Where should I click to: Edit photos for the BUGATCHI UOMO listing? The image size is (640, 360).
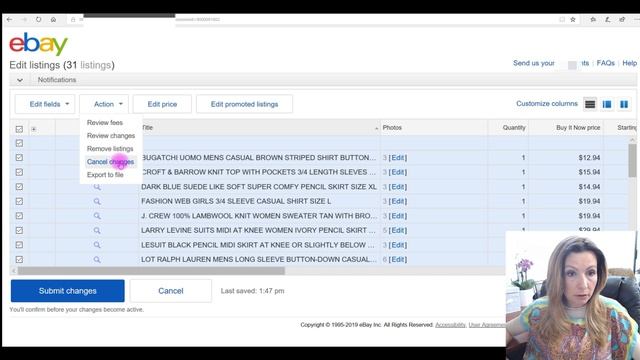coord(398,158)
